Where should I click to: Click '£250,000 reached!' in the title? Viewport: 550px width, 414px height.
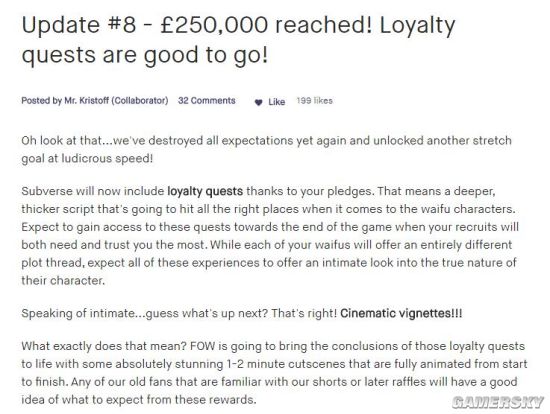267,25
